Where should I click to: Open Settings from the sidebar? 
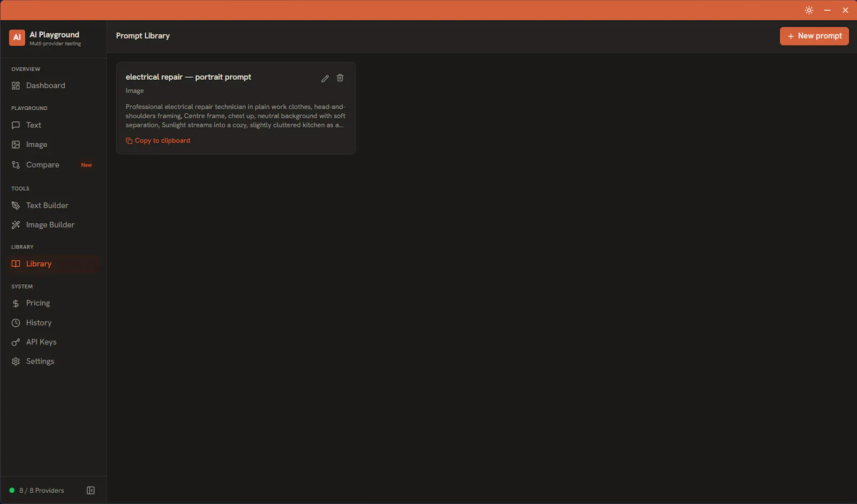click(54, 362)
